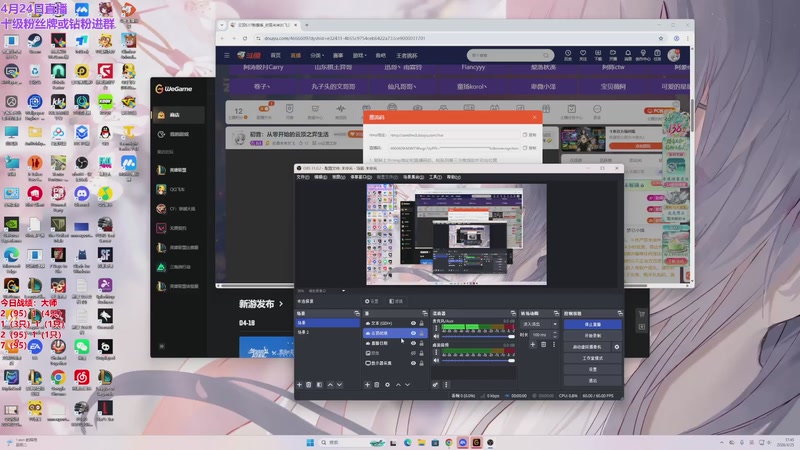Remove selected scene using trash icon in Scenes panel
800x450 pixels.
309,385
